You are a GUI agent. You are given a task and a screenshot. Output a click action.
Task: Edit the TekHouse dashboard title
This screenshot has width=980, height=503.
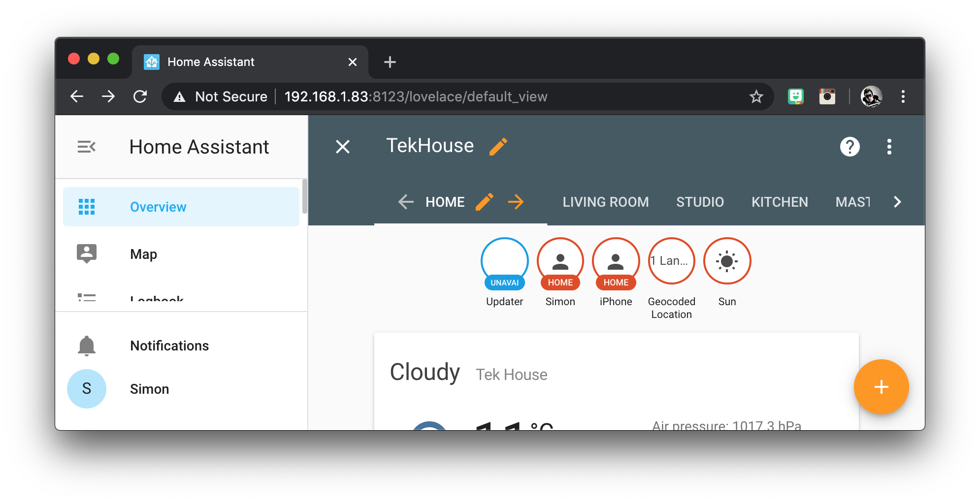pyautogui.click(x=498, y=147)
